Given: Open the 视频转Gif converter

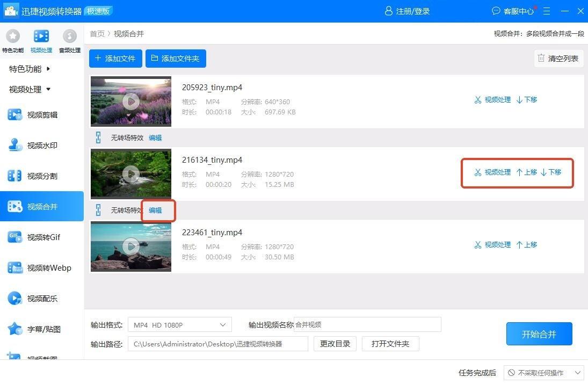Looking at the screenshot, I should coord(42,237).
